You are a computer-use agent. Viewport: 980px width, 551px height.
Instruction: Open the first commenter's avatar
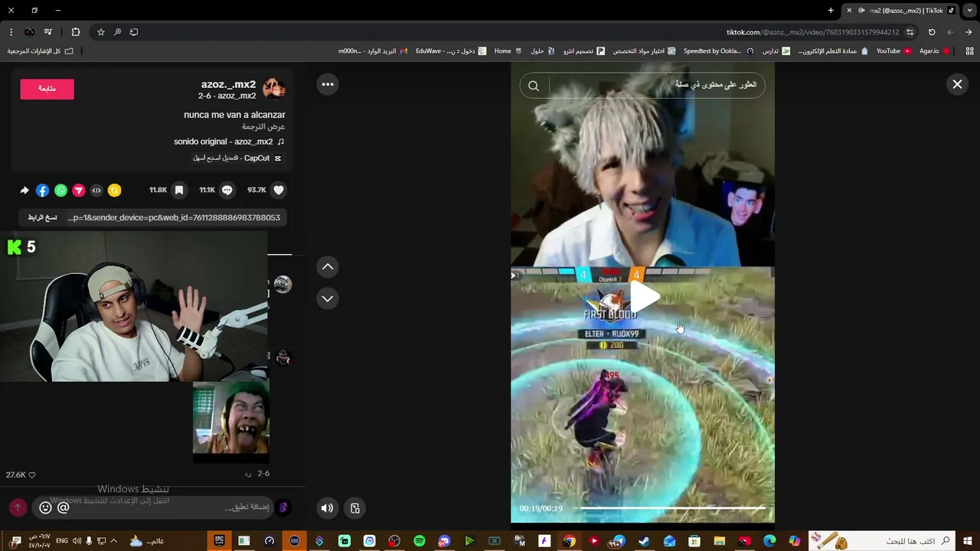tap(283, 285)
